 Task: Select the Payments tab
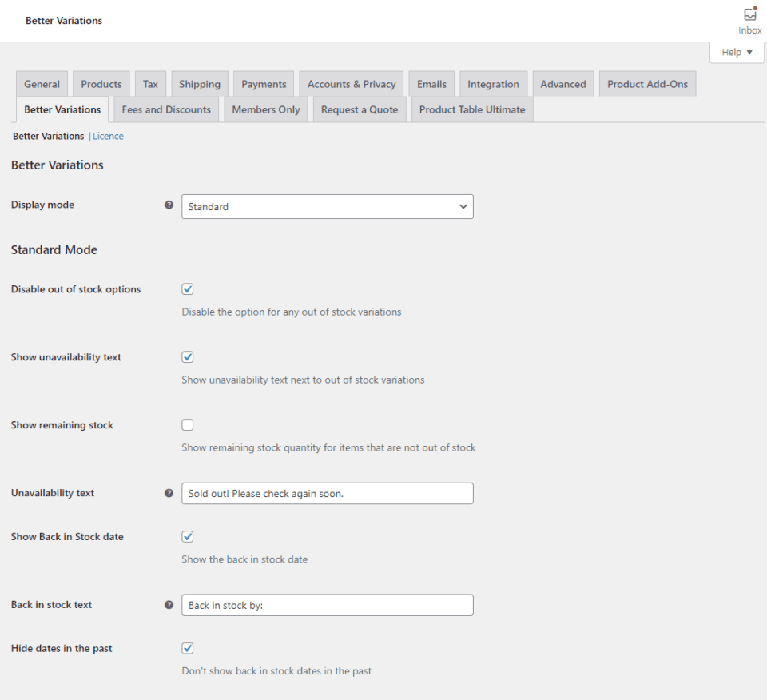(x=263, y=83)
